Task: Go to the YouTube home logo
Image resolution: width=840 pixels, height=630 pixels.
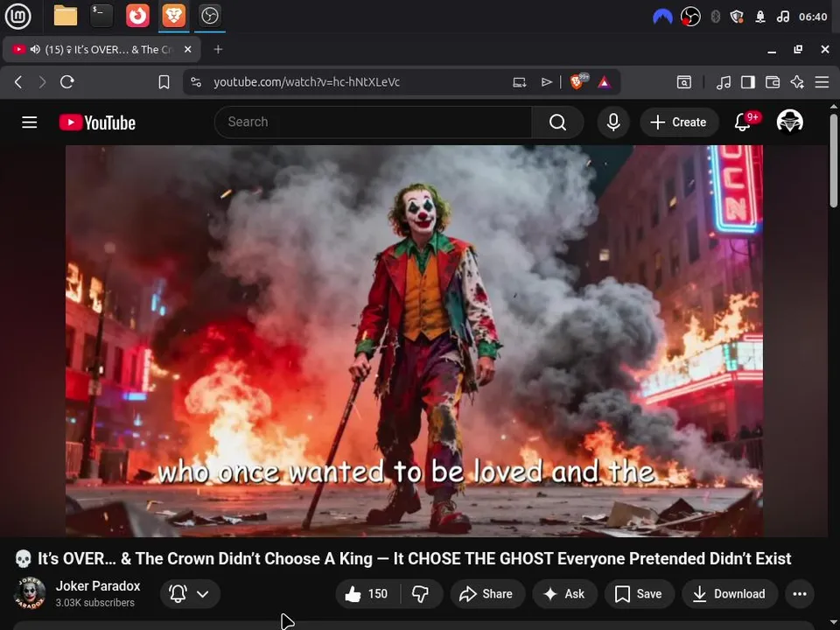Action: (97, 122)
